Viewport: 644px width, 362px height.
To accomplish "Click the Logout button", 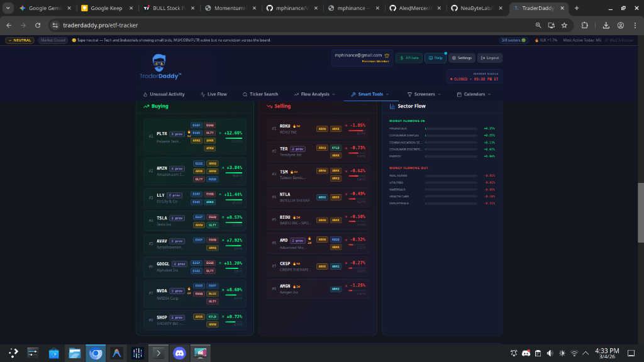I will 490,57.
